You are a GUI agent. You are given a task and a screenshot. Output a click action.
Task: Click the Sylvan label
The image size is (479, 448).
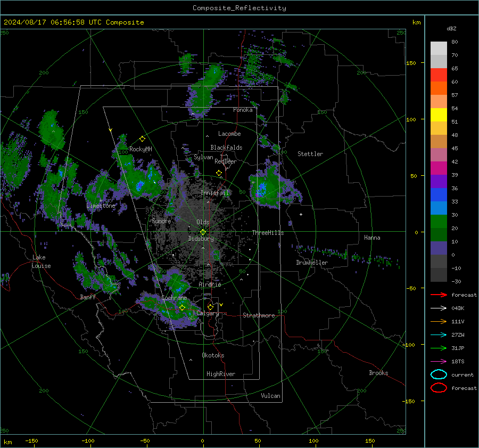[x=203, y=157]
